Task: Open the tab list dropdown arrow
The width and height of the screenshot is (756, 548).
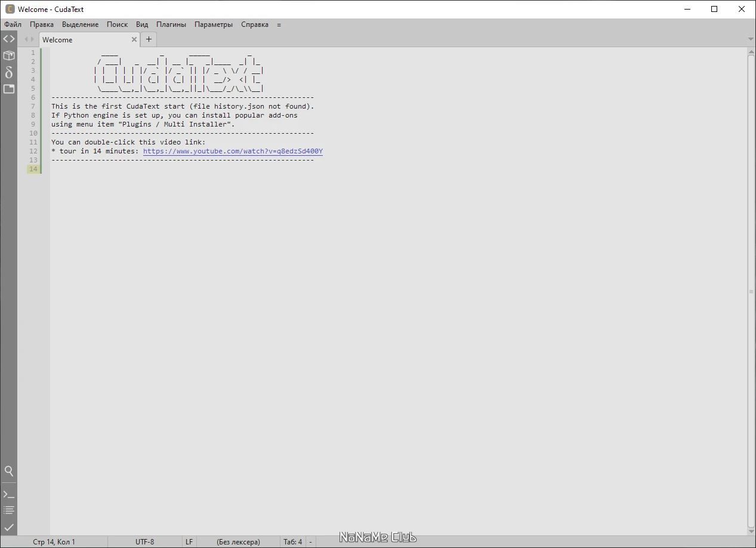Action: pyautogui.click(x=751, y=39)
